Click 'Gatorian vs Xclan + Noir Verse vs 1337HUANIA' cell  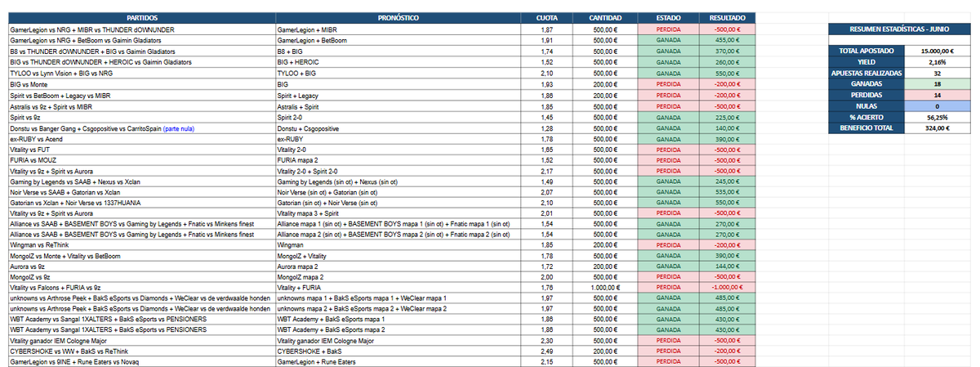tap(142, 203)
